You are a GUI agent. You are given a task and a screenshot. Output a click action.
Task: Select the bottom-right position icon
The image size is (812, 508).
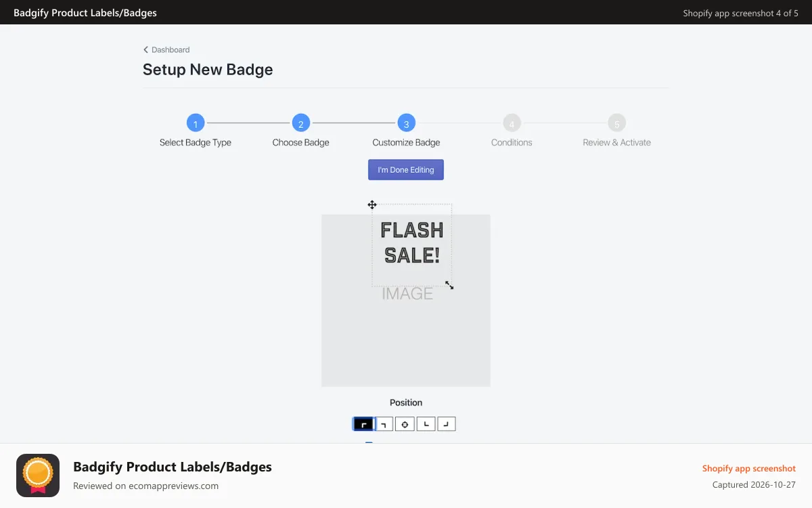tap(447, 424)
